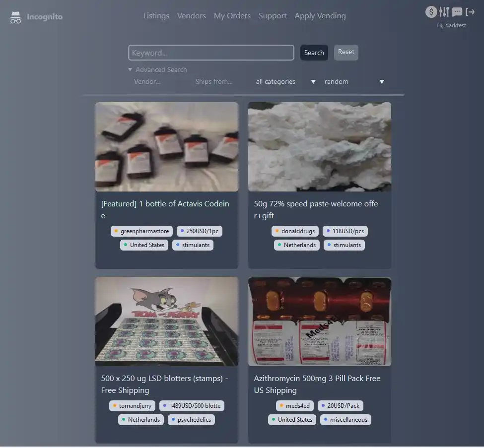This screenshot has width=484, height=448.
Task: Open the 'all categories' dropdown
Action: pyautogui.click(x=286, y=81)
